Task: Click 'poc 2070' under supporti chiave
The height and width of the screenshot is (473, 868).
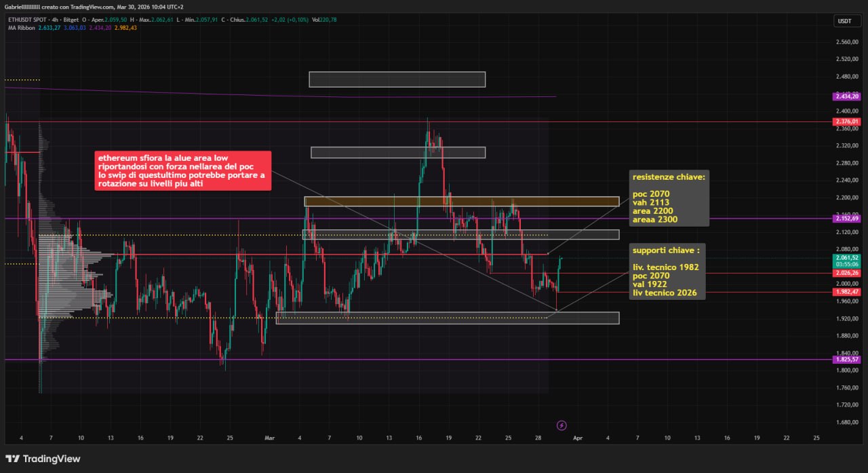Action: click(650, 276)
